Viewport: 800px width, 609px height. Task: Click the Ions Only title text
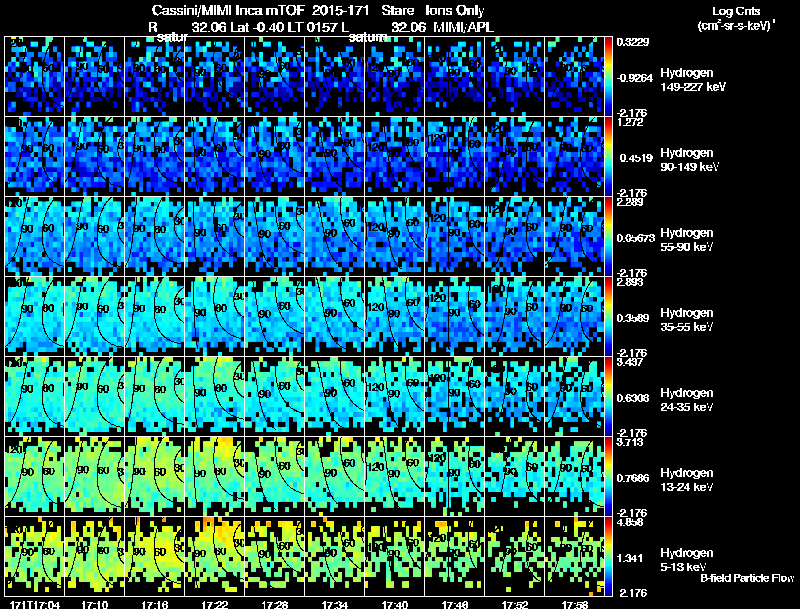pyautogui.click(x=455, y=11)
